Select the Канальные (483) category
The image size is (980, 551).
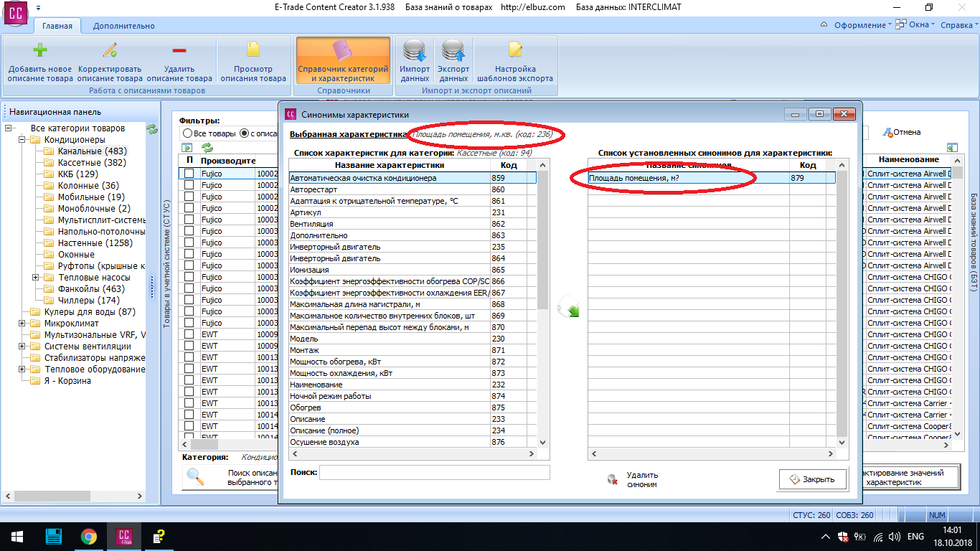click(92, 151)
